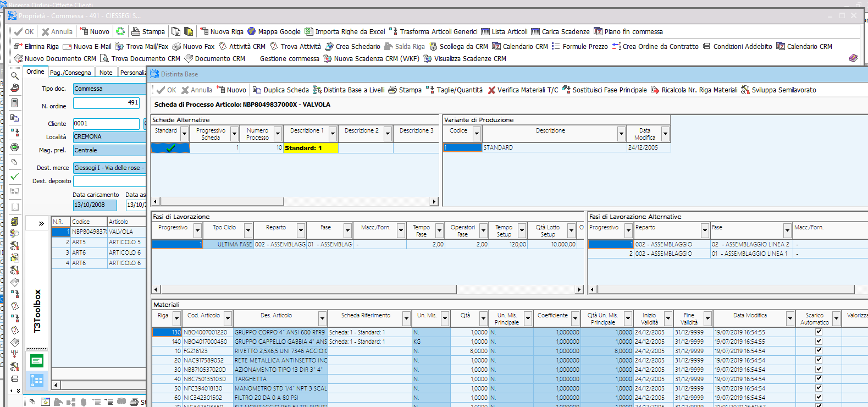The image size is (868, 407).
Task: Click Sostituisci Fase Principale
Action: coord(604,90)
